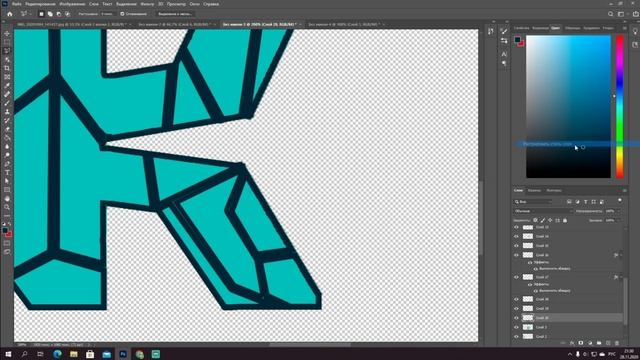The height and width of the screenshot is (360, 640).
Task: Select the Hand tool
Action: (x=7, y=198)
